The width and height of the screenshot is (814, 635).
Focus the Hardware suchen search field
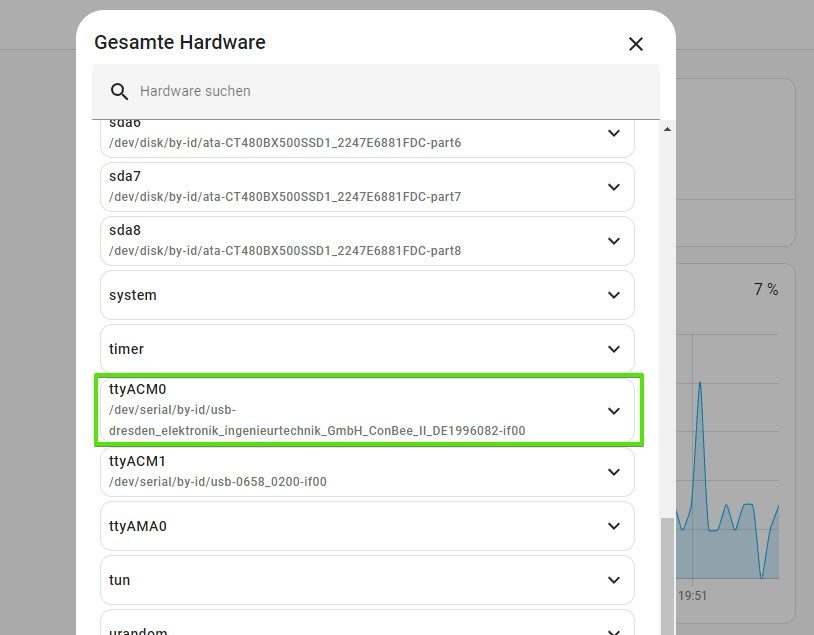click(376, 91)
